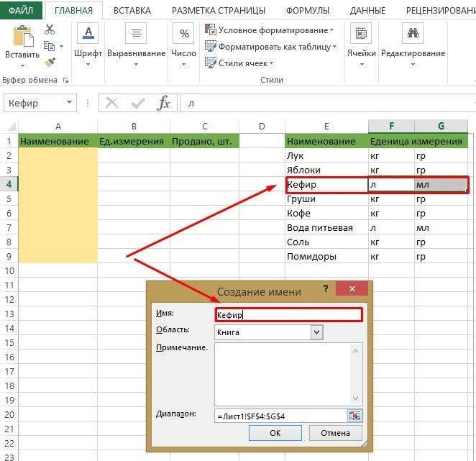Switch to the ГЛАВНАЯ tab
The image size is (476, 461).
pyautogui.click(x=74, y=10)
